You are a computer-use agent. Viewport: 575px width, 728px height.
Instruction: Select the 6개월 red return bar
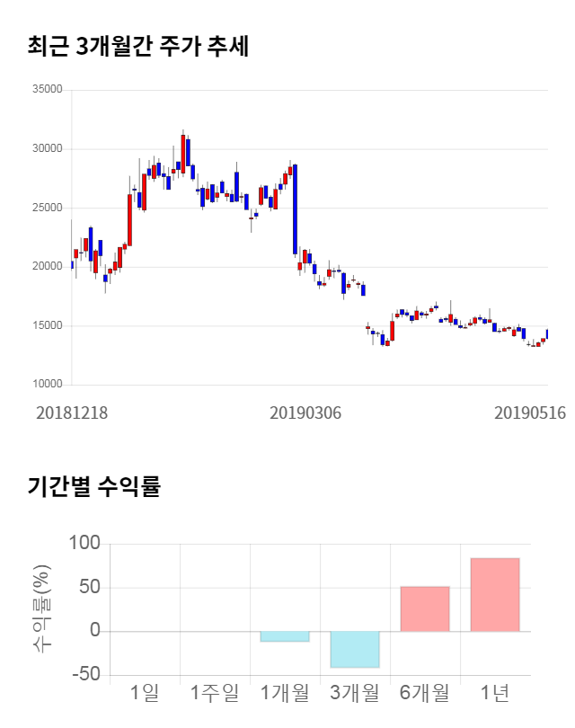click(424, 608)
